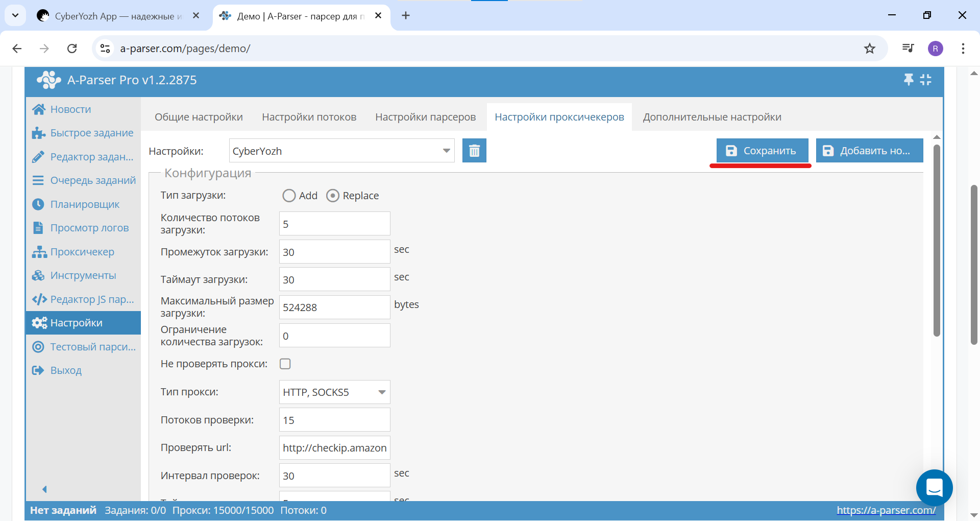The width and height of the screenshot is (980, 521).
Task: Click the settings panel vertical scrollbar
Action: click(x=937, y=240)
